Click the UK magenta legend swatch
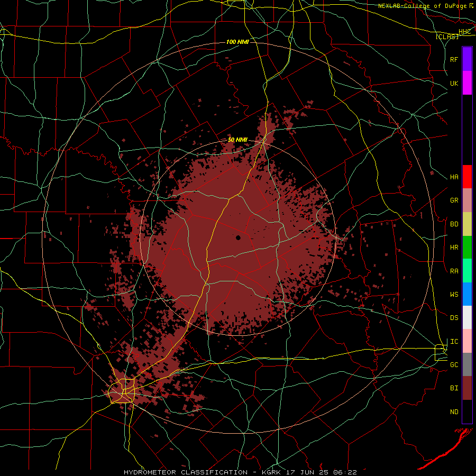This screenshot has height=476, width=476. pyautogui.click(x=467, y=83)
